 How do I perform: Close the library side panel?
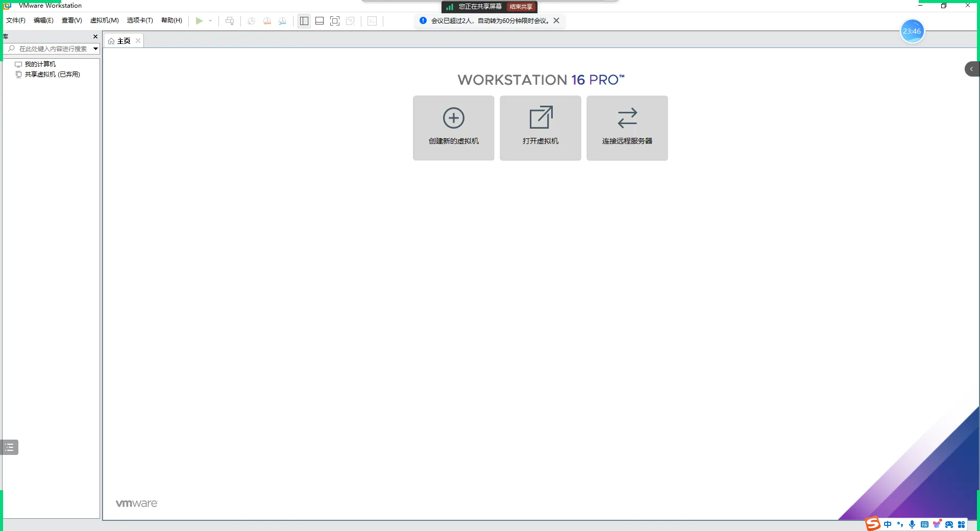[95, 36]
